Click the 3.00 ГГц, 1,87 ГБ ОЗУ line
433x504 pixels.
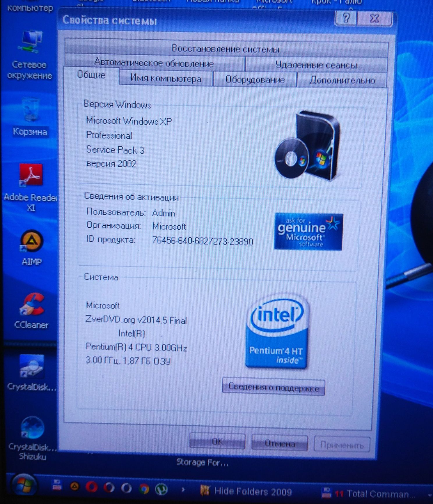[128, 361]
